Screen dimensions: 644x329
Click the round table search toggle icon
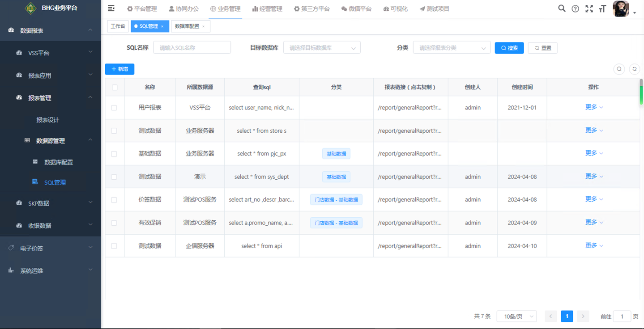click(619, 69)
